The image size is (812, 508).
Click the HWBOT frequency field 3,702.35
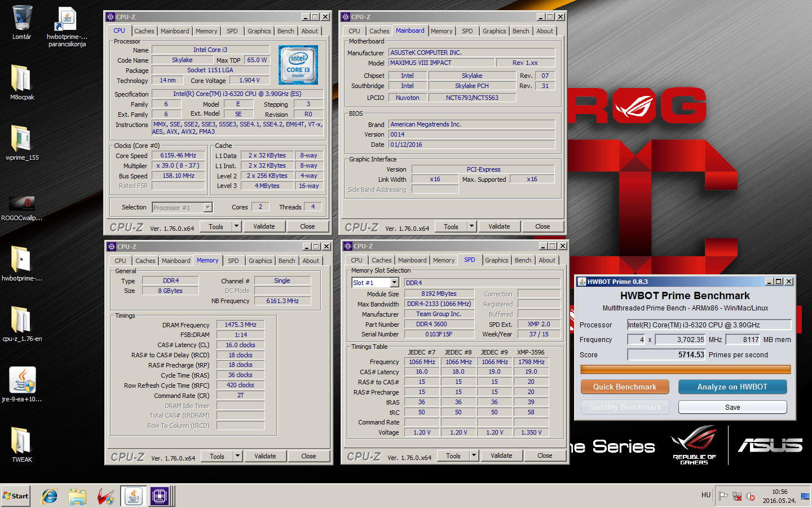coord(680,339)
